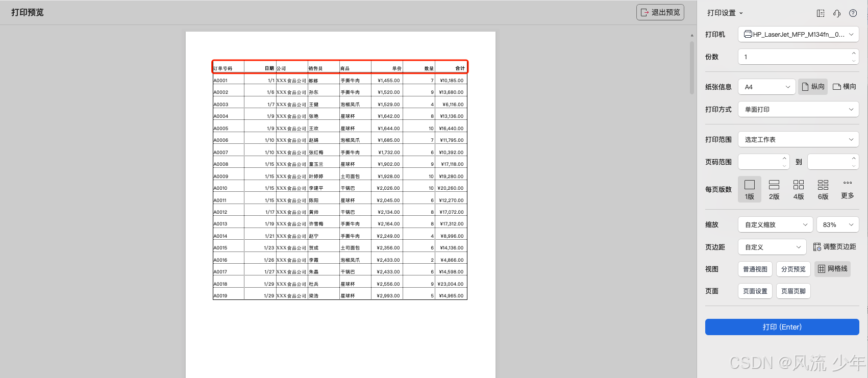Decrease the ending page number
868x378 pixels.
[x=854, y=166]
